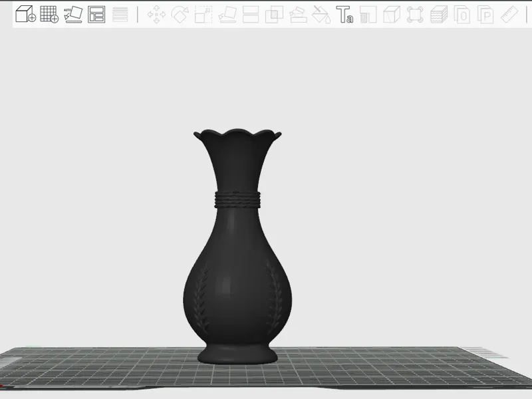Screen dimensions: 532x399
Task: Click the Add plate grid icon
Action: 49,14
